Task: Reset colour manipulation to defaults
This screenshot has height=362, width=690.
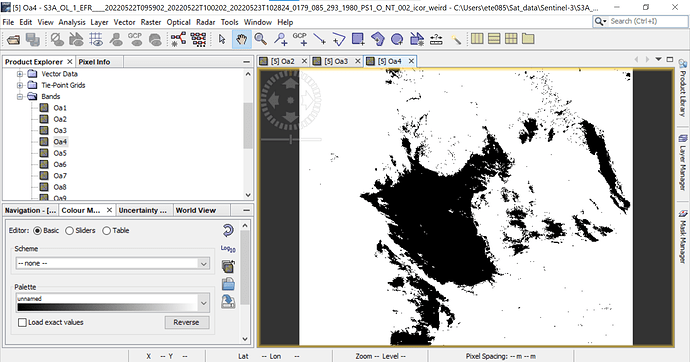Action: (228, 230)
